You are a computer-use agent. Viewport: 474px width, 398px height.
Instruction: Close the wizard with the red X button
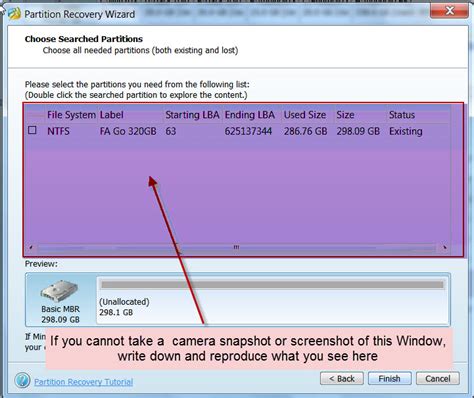click(x=449, y=11)
